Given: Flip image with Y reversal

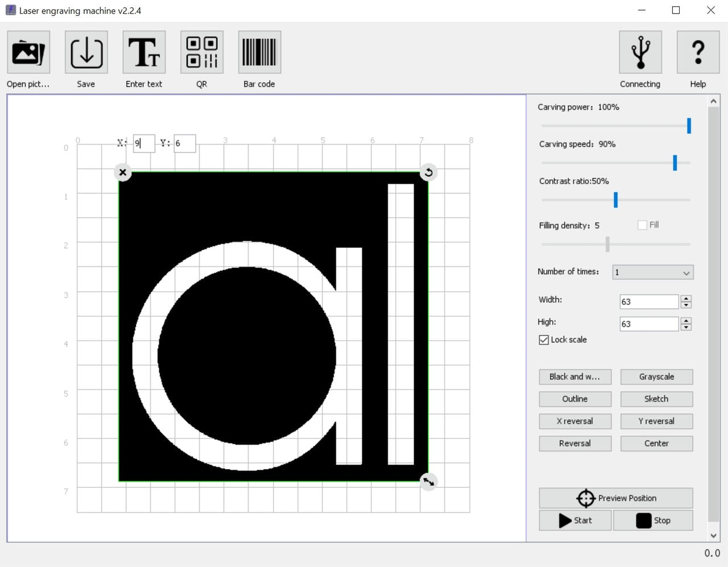Looking at the screenshot, I should point(656,421).
